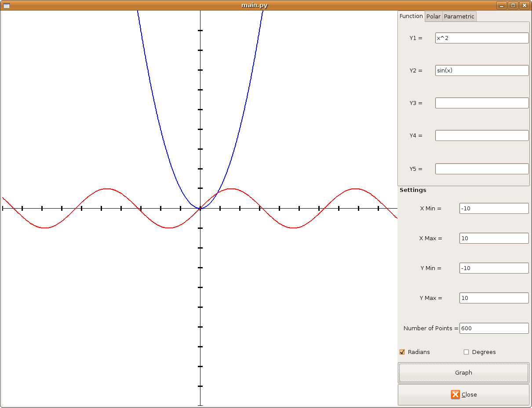
Task: Close window using title bar X
Action: click(524, 5)
